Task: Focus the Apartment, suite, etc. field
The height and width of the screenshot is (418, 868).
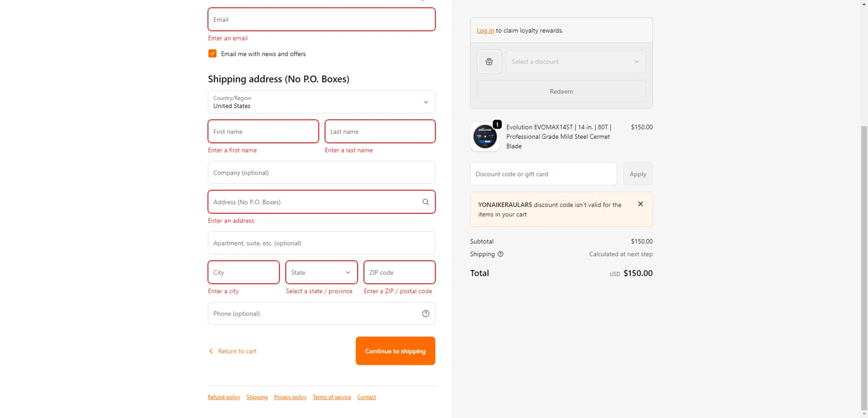Action: click(x=321, y=243)
